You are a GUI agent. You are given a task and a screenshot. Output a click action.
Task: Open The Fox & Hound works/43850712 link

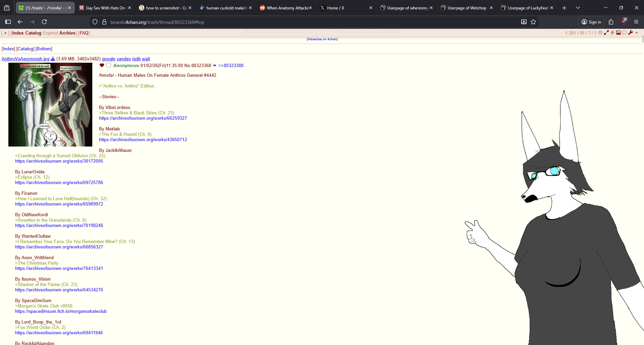[143, 139]
